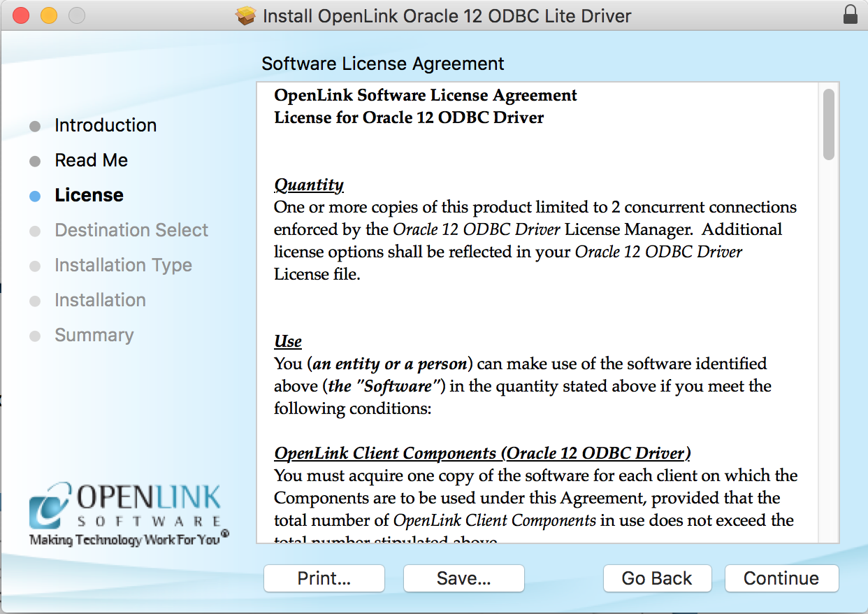Click the Quantity heading in license text
This screenshot has width=868, height=614.
pos(309,185)
